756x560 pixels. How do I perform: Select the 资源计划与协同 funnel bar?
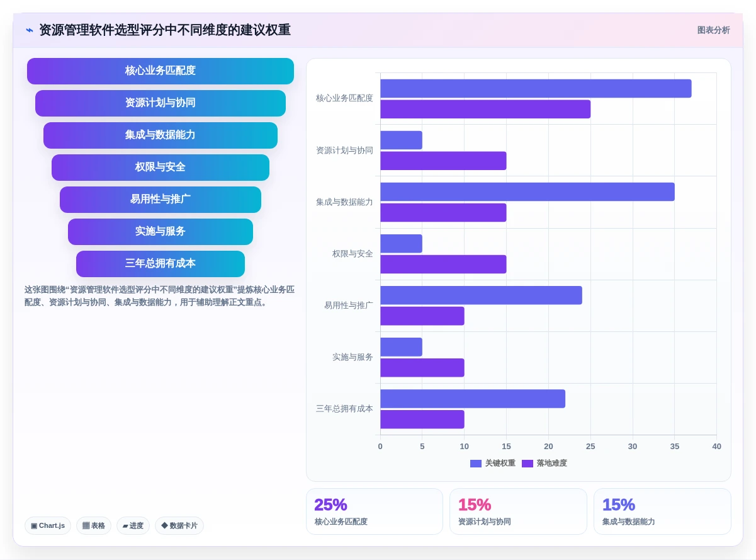click(x=161, y=103)
